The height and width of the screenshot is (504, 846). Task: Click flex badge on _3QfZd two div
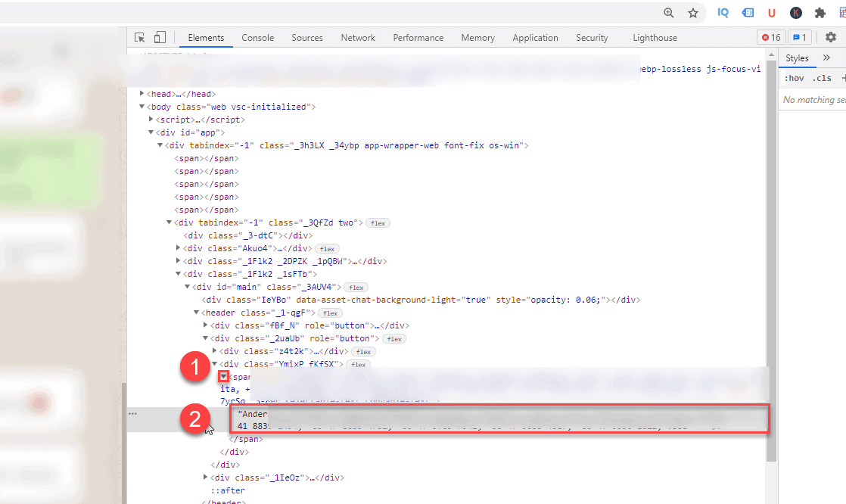coord(378,222)
